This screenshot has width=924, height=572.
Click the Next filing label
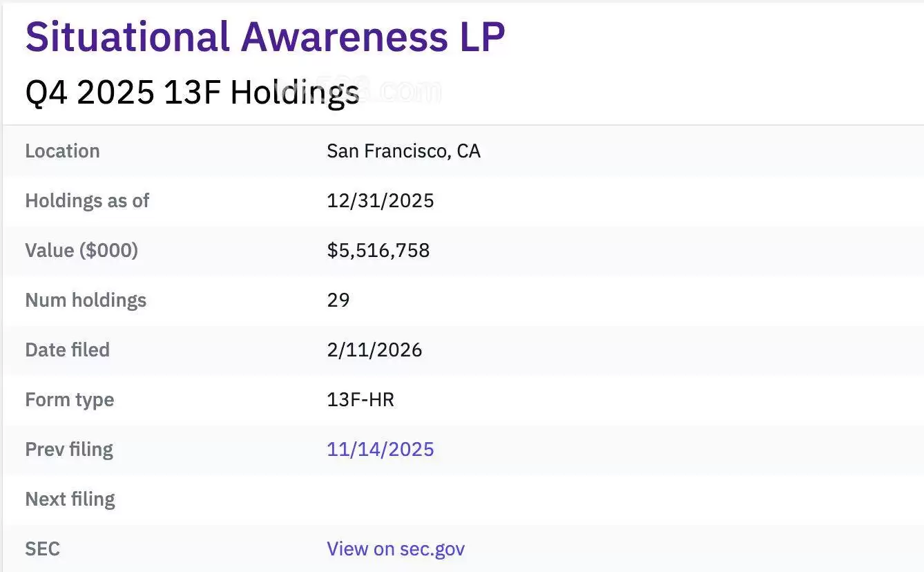70,499
